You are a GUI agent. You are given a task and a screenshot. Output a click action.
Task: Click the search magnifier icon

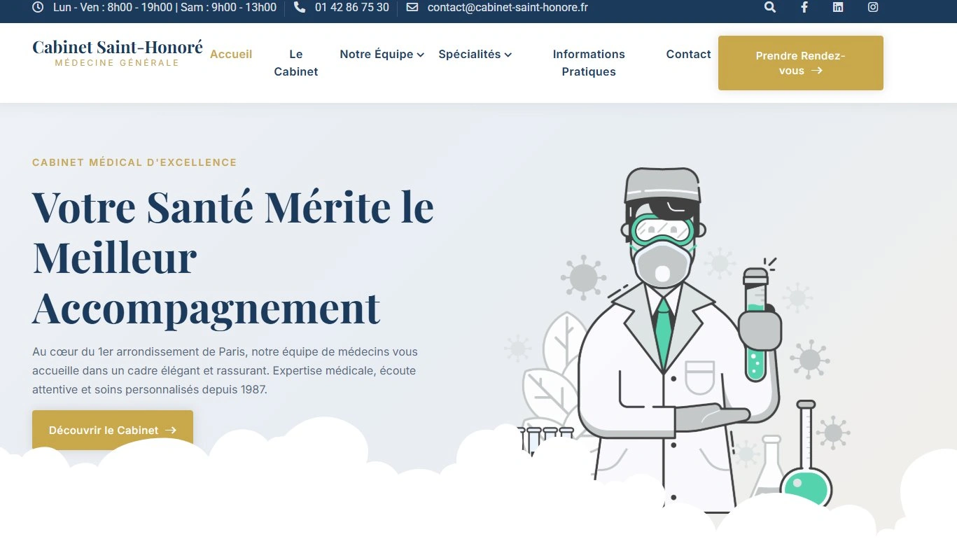(x=770, y=8)
